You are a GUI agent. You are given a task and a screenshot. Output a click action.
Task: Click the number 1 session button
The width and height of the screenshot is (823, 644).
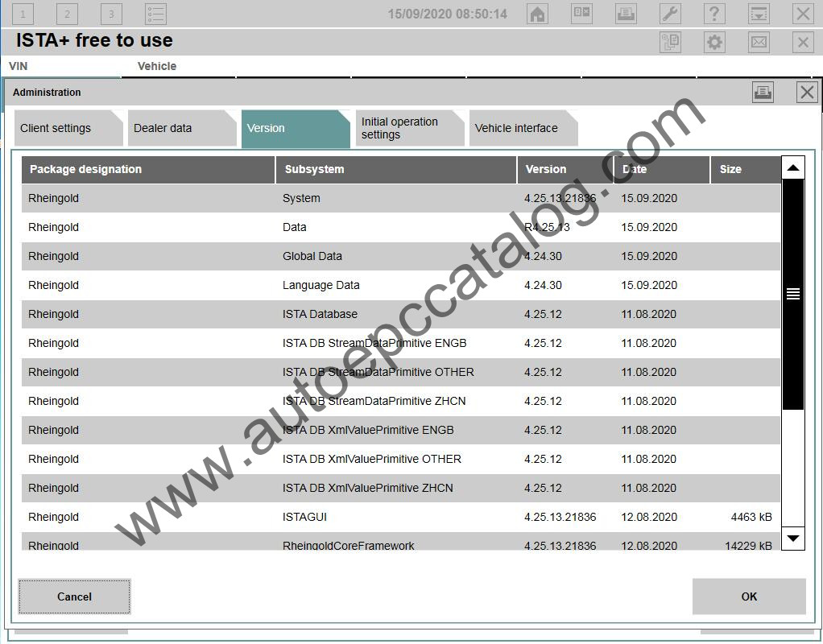click(x=23, y=14)
